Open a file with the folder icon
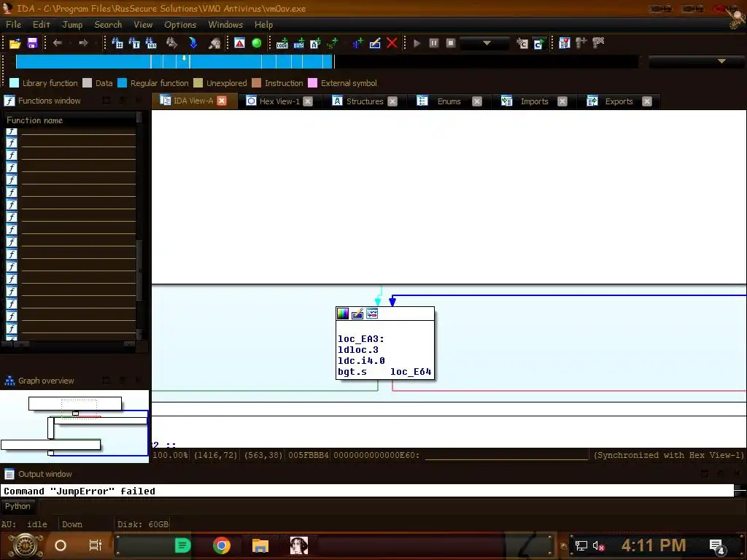The image size is (747, 560). [15, 43]
